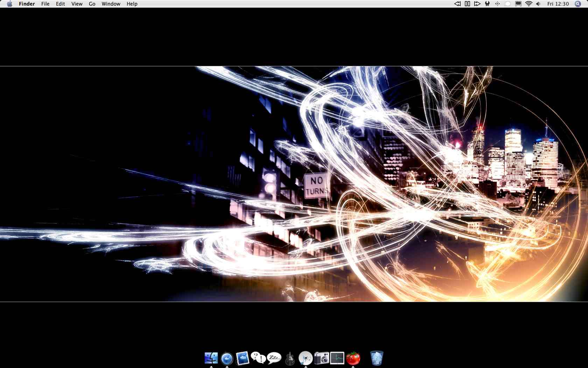
Task: Open Spotlight search
Action: [578, 4]
